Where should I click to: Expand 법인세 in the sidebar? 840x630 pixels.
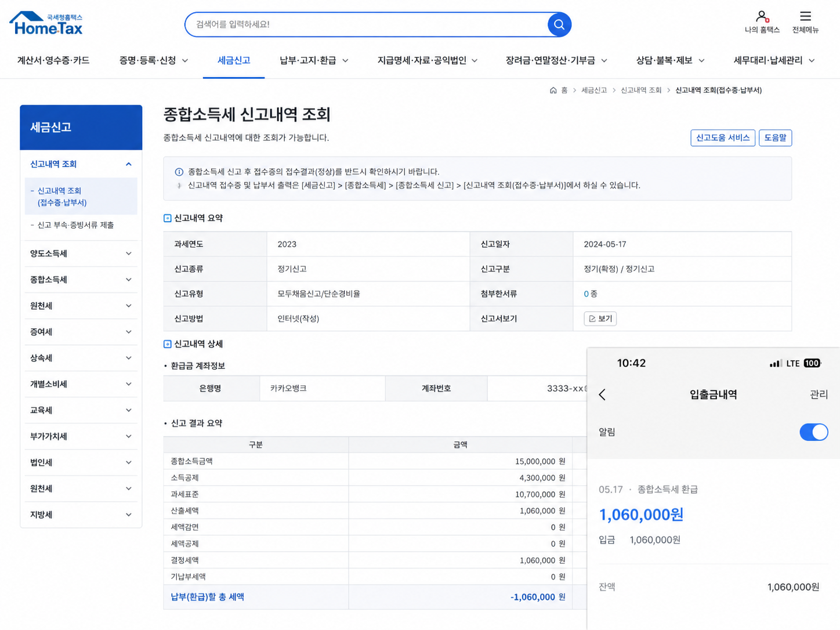(129, 462)
